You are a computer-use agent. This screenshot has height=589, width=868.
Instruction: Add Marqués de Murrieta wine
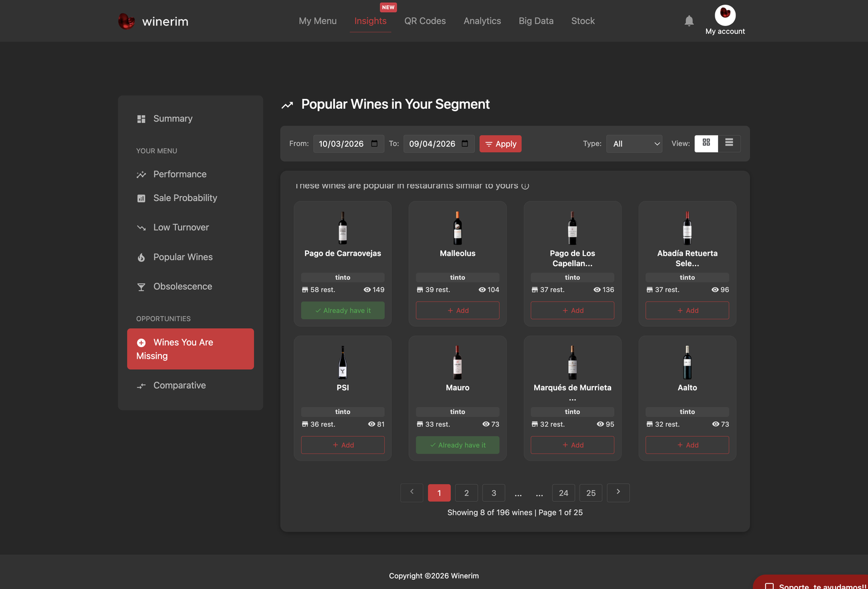click(x=572, y=445)
